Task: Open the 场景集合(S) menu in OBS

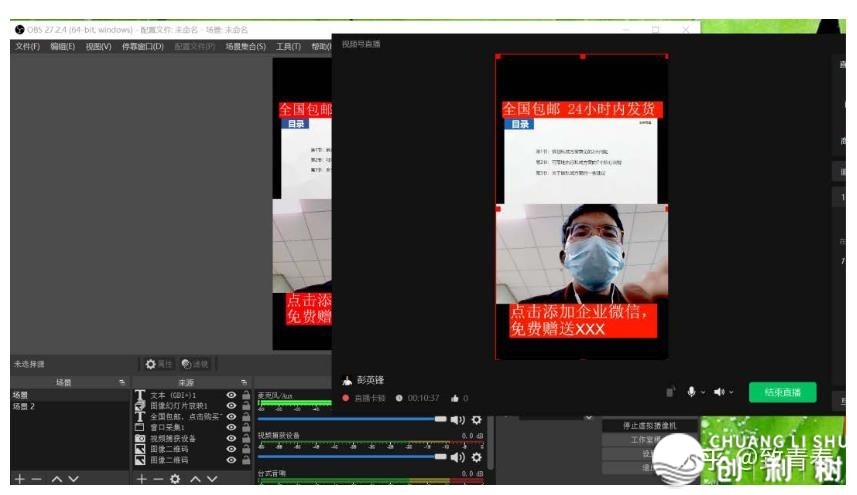Action: coord(245,46)
